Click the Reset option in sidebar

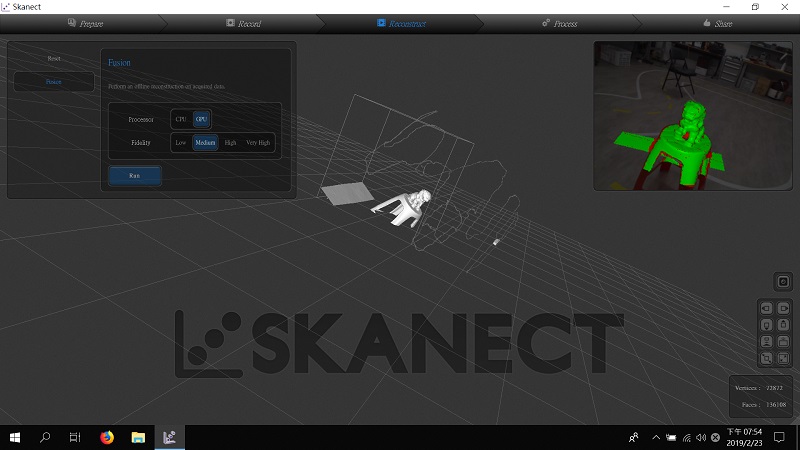click(54, 59)
